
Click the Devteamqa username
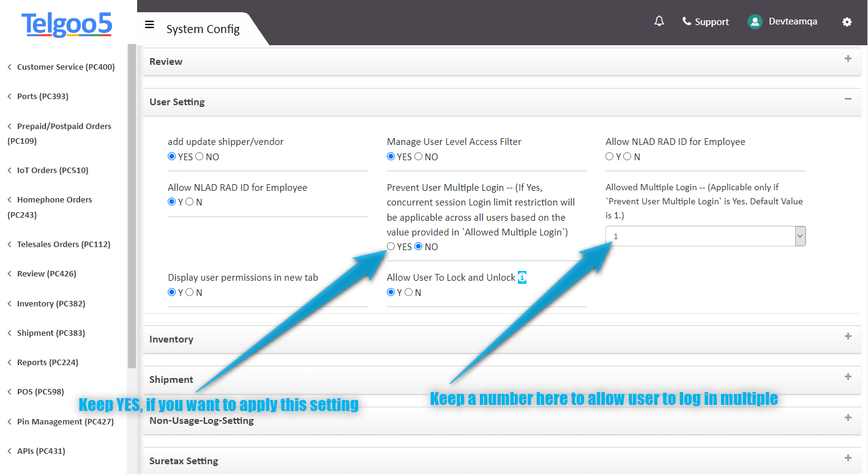793,21
